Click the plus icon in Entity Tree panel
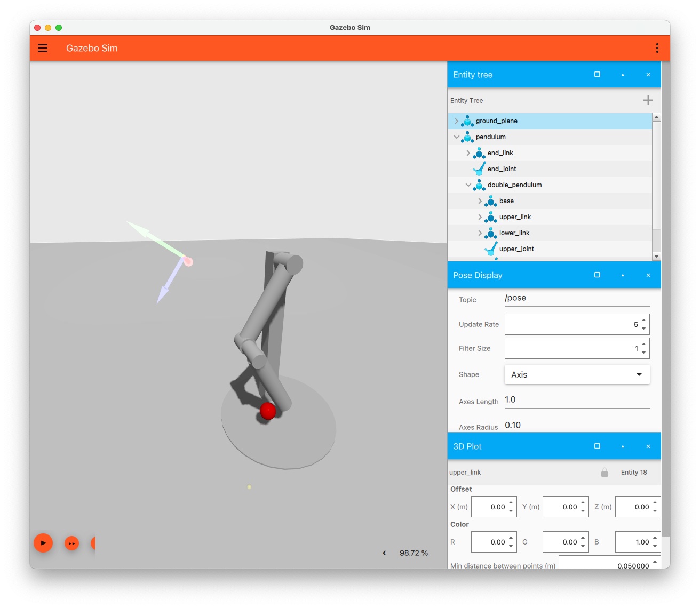This screenshot has width=700, height=608. tap(648, 100)
